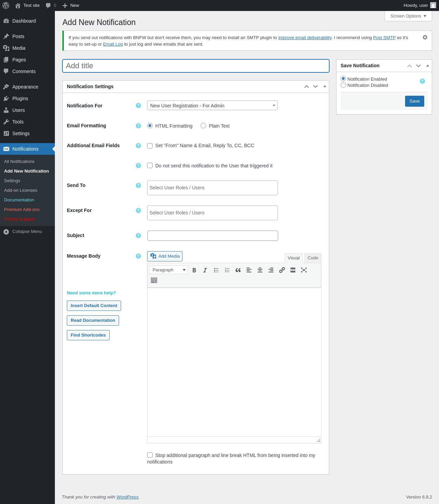Screen dimensions: 439x504
Task: Collapse Save Notification panel
Action: coord(428,66)
